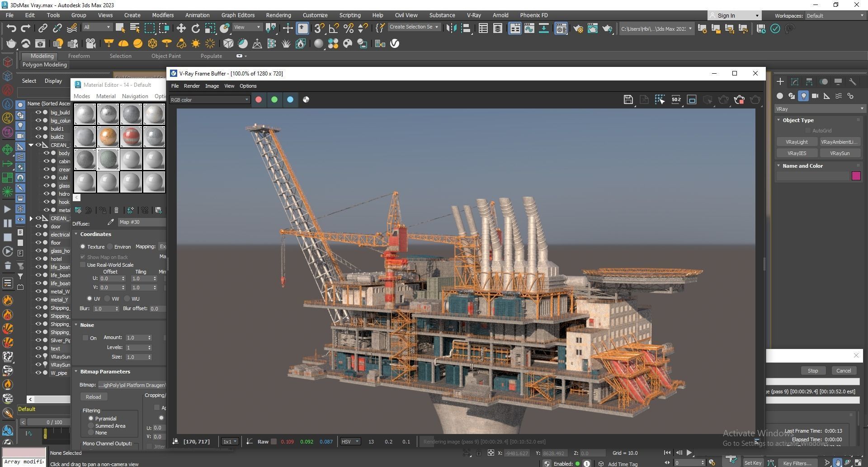
Task: Select the Rotate tool
Action: (x=195, y=28)
